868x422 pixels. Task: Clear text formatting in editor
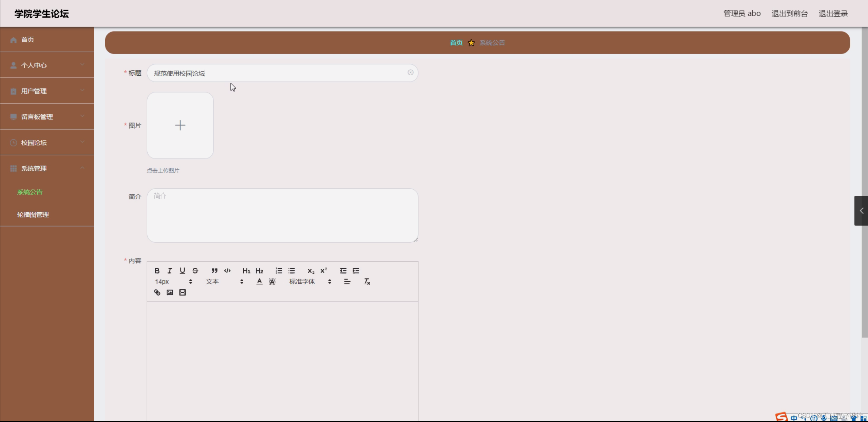367,282
